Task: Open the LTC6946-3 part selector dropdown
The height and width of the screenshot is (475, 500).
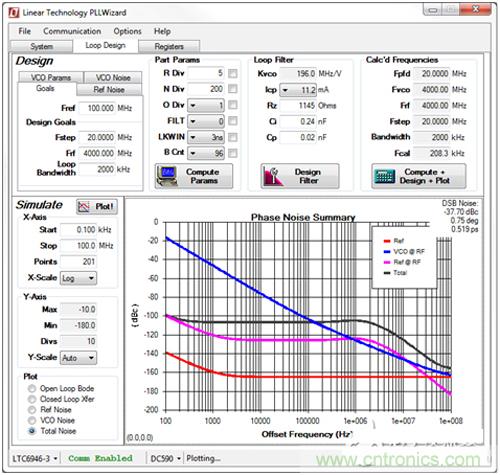Action: click(x=34, y=459)
